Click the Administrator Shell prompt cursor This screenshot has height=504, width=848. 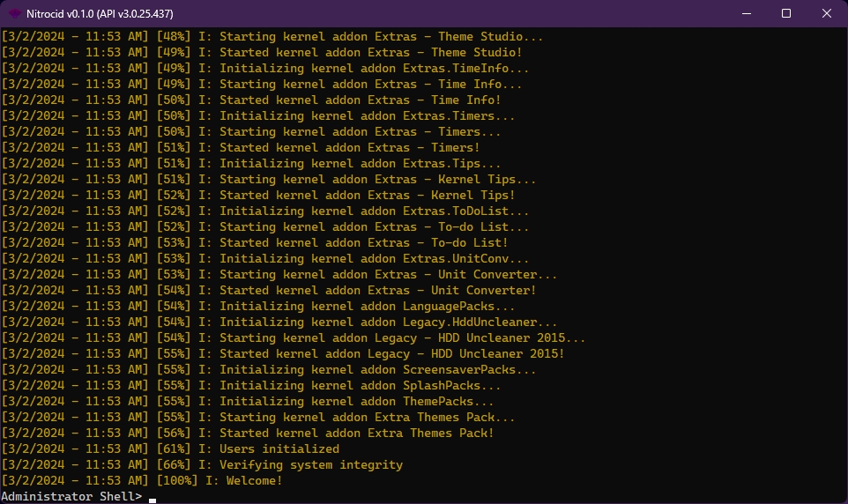tap(152, 499)
